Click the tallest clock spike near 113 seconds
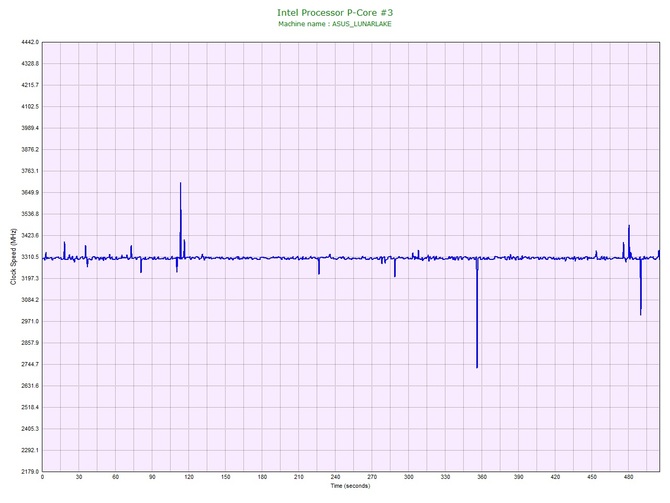 pyautogui.click(x=181, y=220)
